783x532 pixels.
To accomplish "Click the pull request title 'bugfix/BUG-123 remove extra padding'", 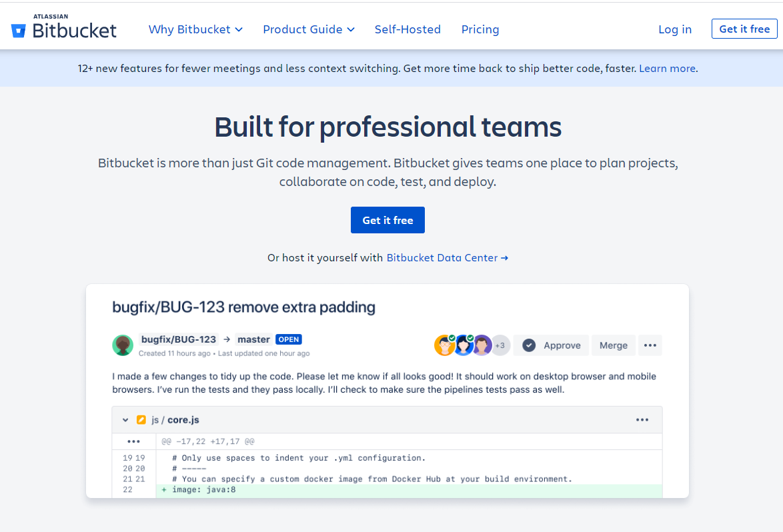I will 243,307.
